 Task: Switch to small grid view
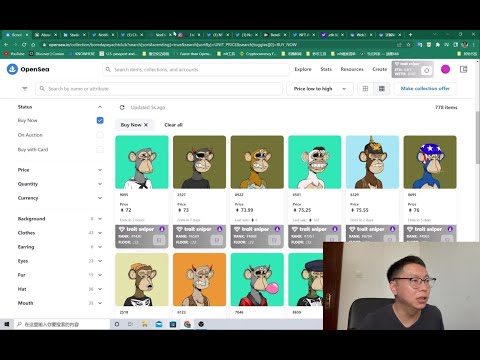[x=382, y=89]
